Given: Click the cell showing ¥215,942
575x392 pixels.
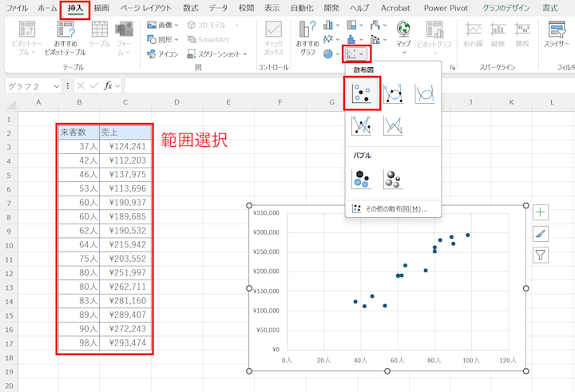Looking at the screenshot, I should click(x=125, y=244).
